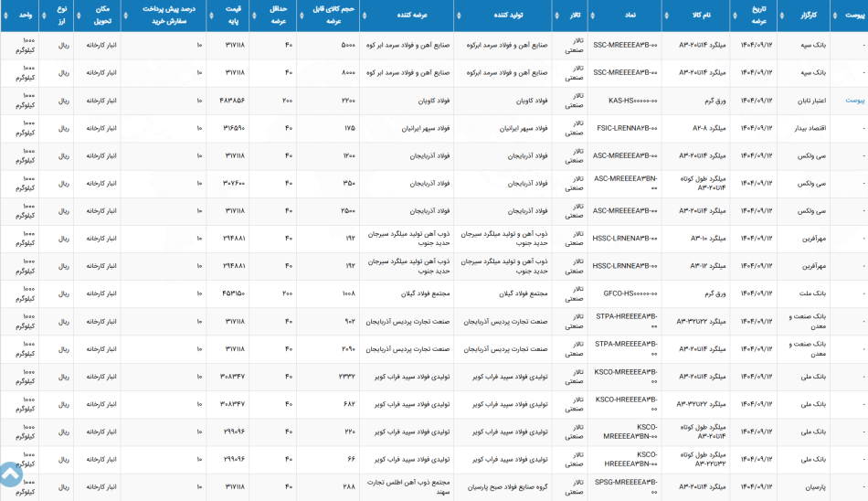
Task: Select symbol KAS-HS۰۰۰۰۰-۰۰ cell
Action: [625, 101]
